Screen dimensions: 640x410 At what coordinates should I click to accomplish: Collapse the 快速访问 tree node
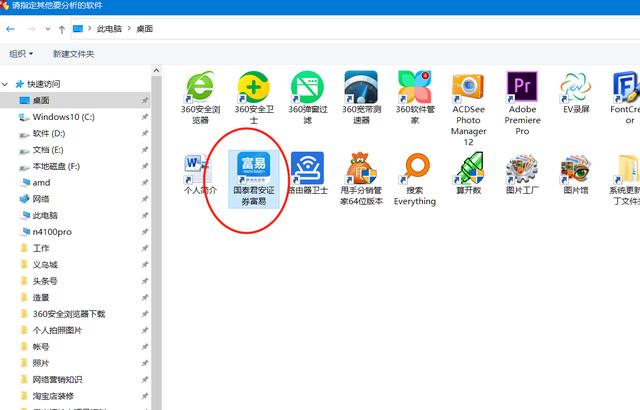(5, 84)
